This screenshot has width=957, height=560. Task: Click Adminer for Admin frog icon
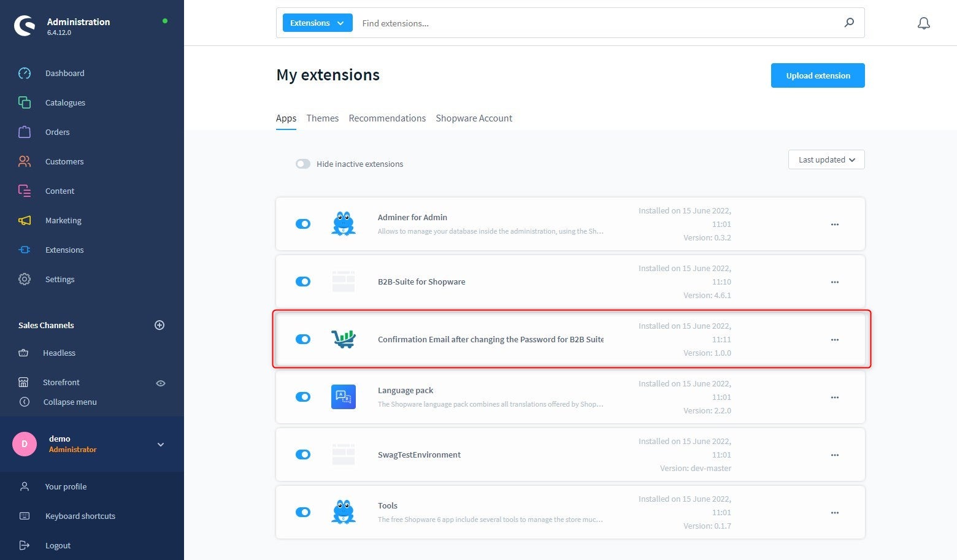(x=344, y=224)
